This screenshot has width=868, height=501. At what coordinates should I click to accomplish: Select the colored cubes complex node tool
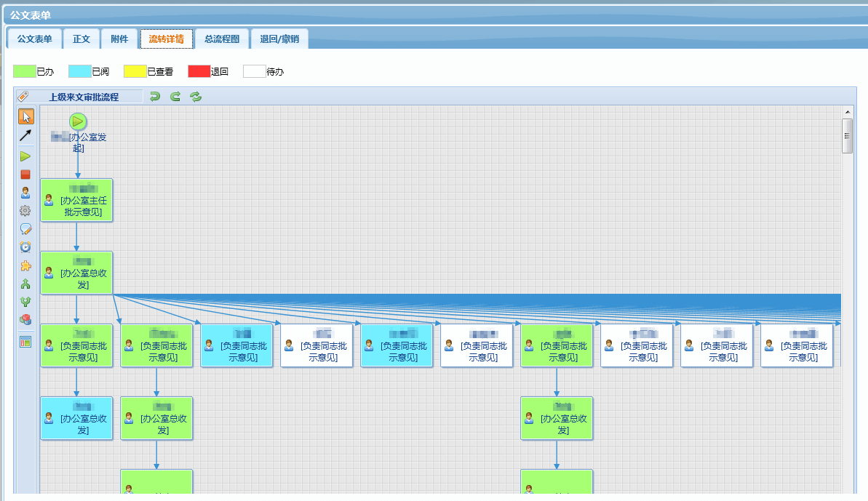tap(25, 320)
